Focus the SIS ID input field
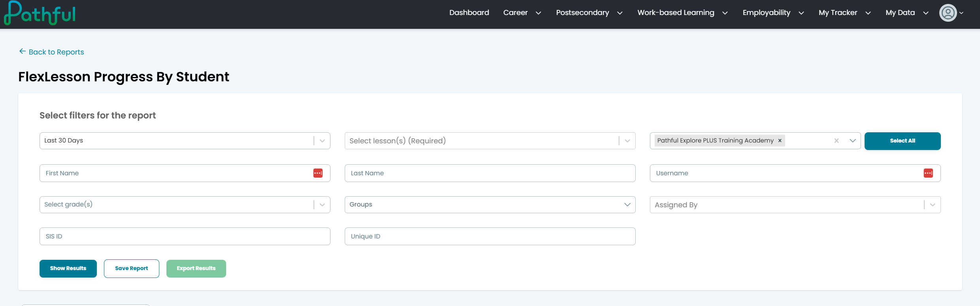980x306 pixels. pos(185,236)
